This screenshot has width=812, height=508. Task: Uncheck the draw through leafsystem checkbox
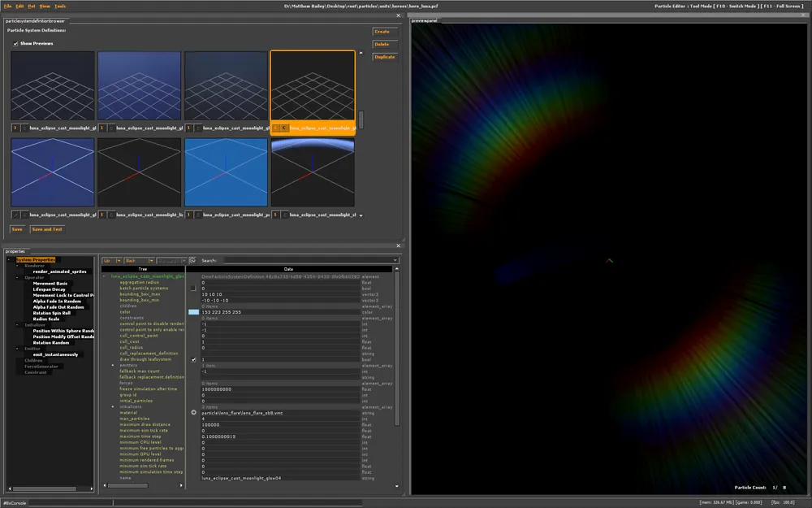(193, 359)
